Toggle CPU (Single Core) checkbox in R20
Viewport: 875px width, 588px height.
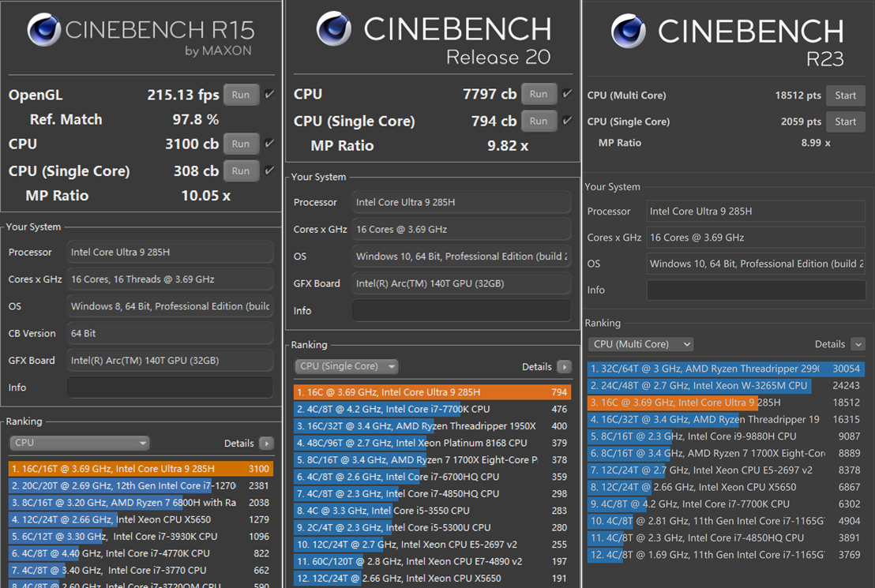point(567,121)
